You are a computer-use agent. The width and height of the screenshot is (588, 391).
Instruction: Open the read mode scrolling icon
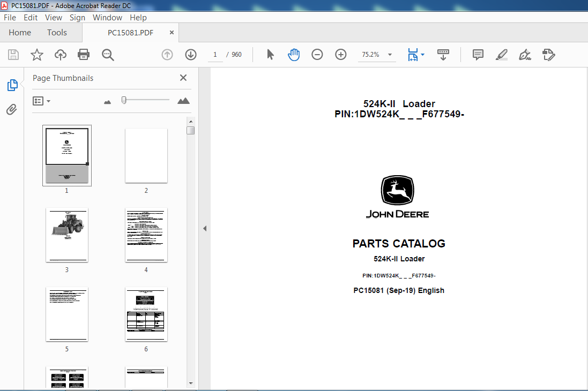(x=443, y=55)
